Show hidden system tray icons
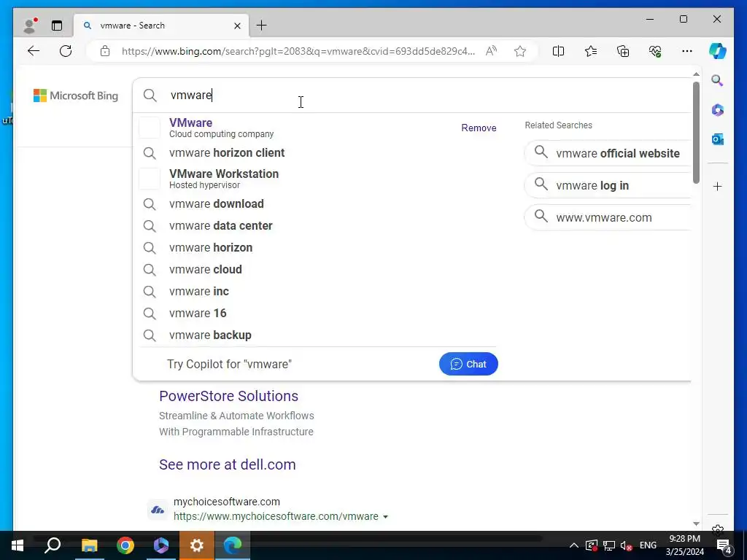 click(x=574, y=545)
